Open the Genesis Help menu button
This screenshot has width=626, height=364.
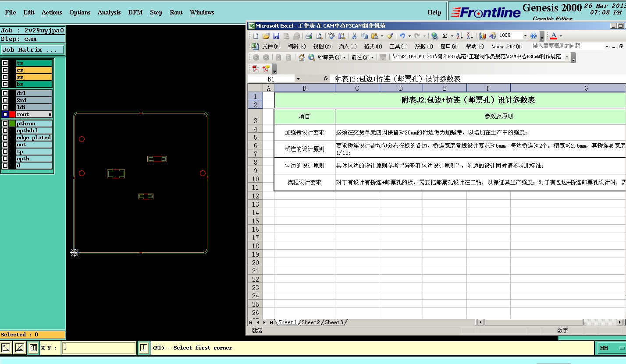(x=434, y=12)
